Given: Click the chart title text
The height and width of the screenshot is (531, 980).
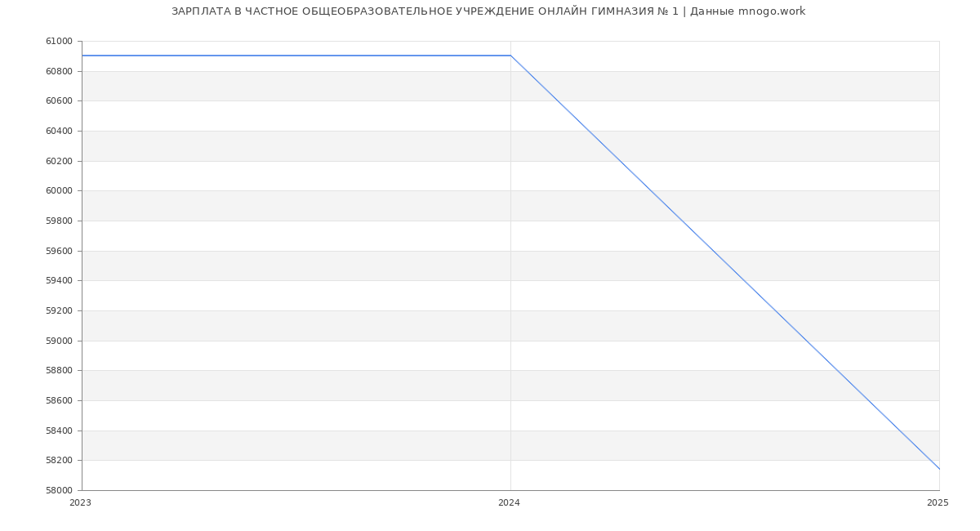Looking at the screenshot, I should [488, 11].
